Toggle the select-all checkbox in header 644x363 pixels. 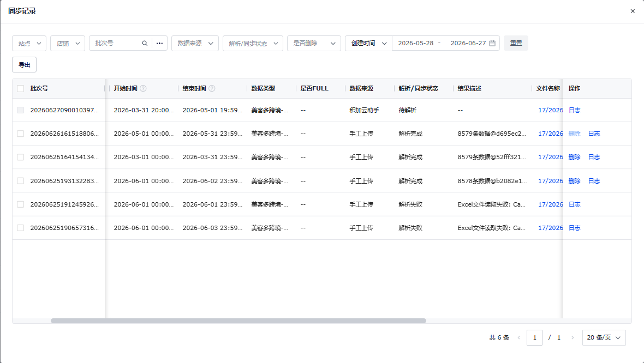point(21,89)
